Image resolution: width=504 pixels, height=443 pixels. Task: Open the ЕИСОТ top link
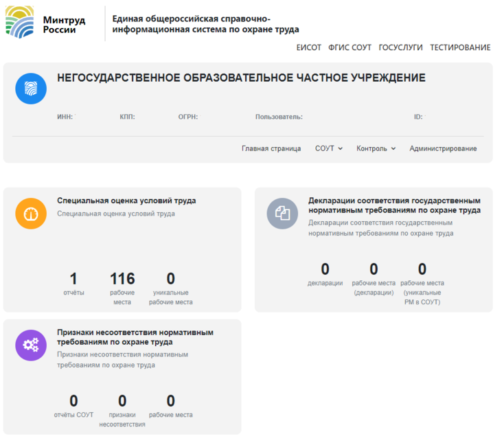pos(308,47)
